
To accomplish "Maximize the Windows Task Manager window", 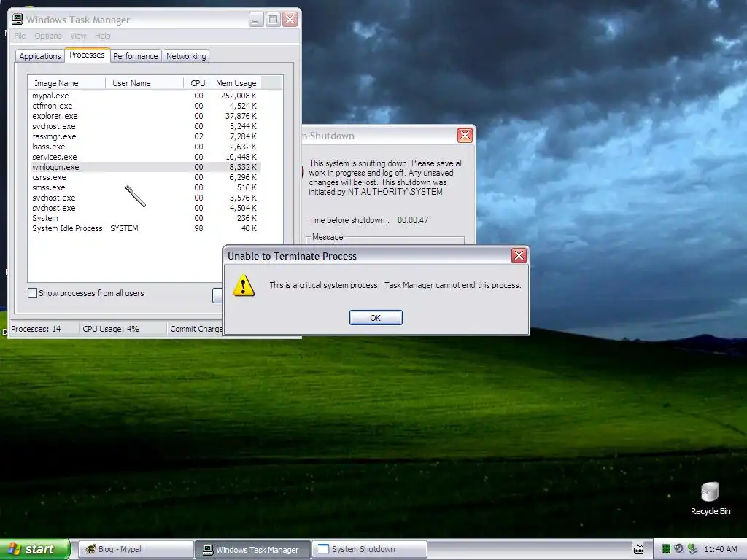I will 273,20.
